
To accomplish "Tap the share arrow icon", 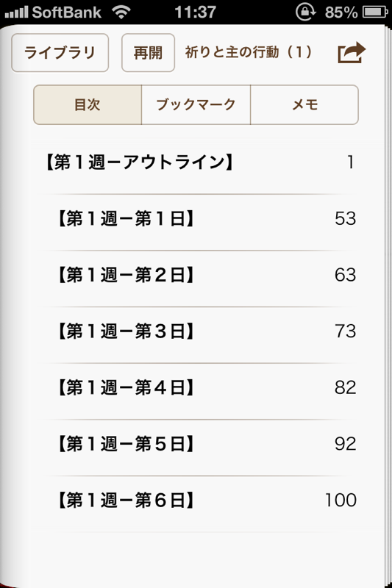I will click(352, 53).
